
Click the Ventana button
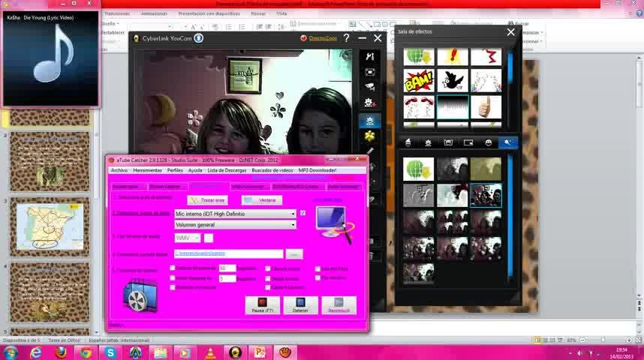pos(262,200)
